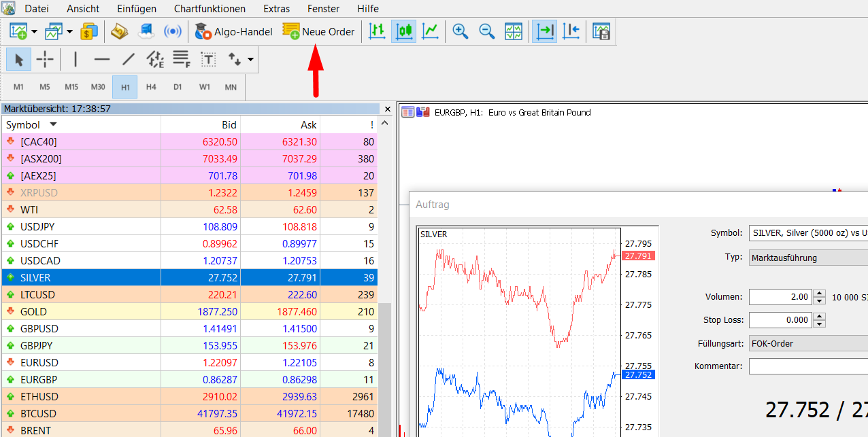This screenshot has height=437, width=868.
Task: Toggle auto-scroll chart to end icon
Action: [x=545, y=31]
